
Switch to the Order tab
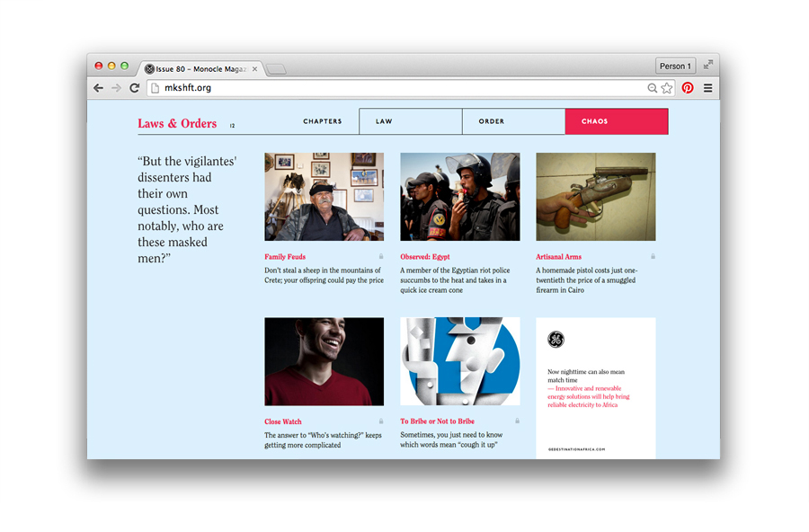pos(514,121)
